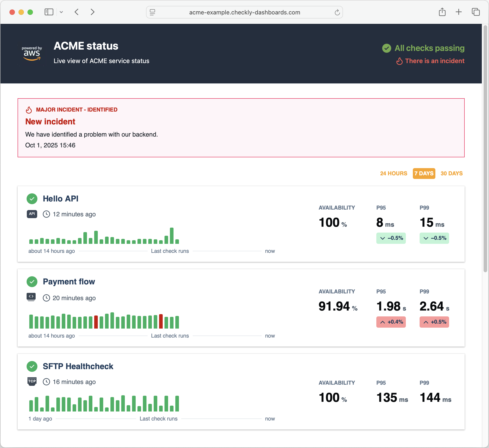Click Safari share icon
The width and height of the screenshot is (489, 448).
point(442,12)
